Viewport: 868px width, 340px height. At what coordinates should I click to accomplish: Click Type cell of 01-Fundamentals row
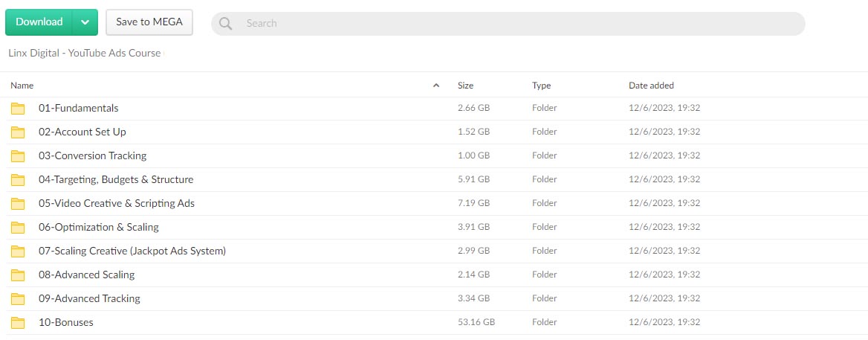pos(544,108)
